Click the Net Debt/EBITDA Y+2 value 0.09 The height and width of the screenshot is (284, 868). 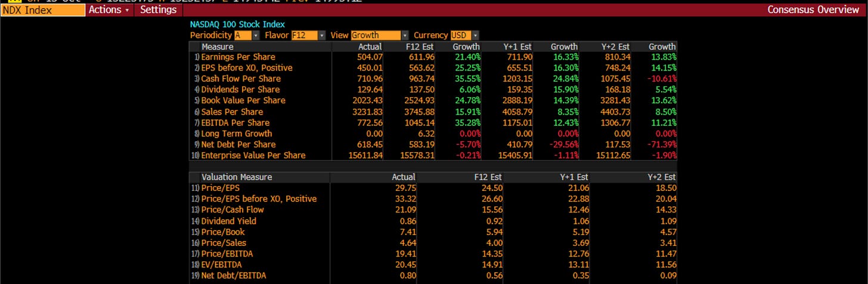[667, 276]
